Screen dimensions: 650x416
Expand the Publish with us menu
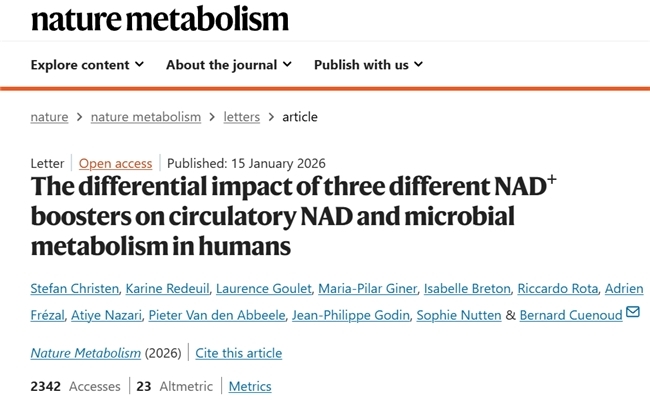368,65
